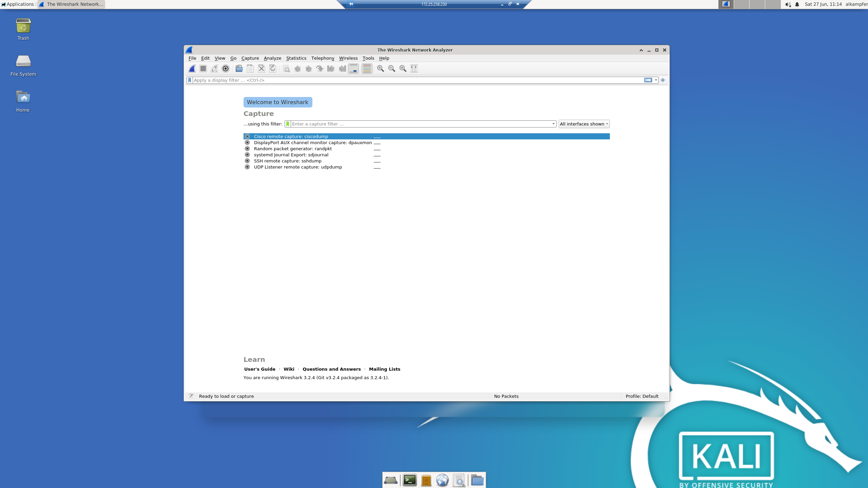Screen dimensions: 868x488
Task: Zoom in main window text
Action: (381, 69)
